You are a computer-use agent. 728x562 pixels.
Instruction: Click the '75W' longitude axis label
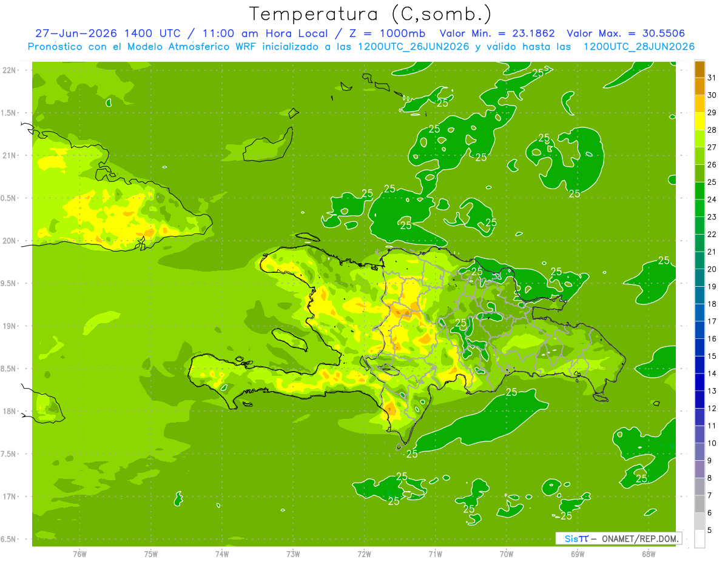click(151, 554)
